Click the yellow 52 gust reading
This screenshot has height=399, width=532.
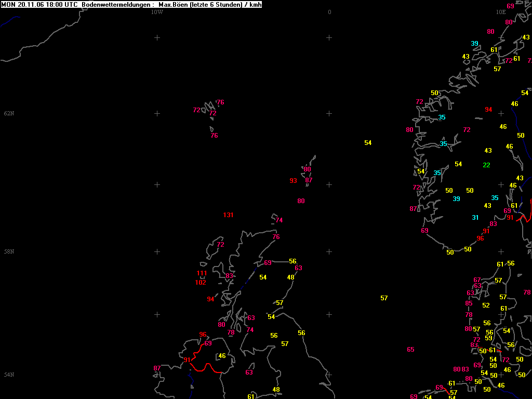[x=486, y=305]
